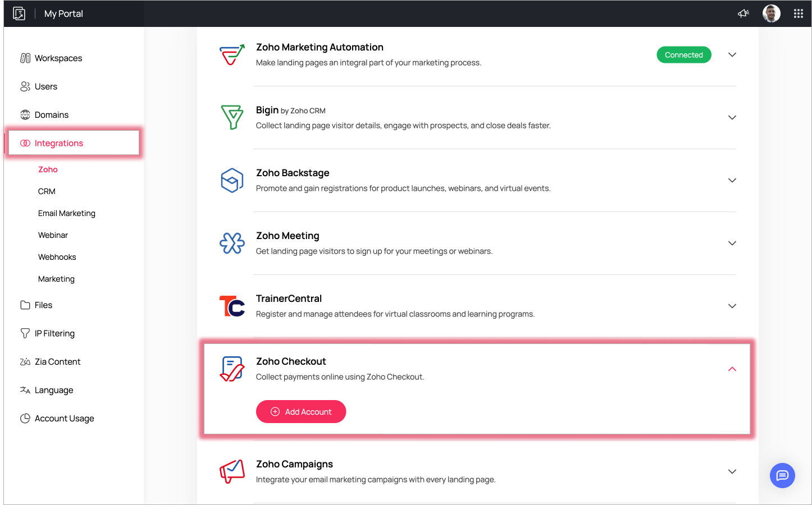Select the Email Marketing sub-item

pyautogui.click(x=67, y=213)
